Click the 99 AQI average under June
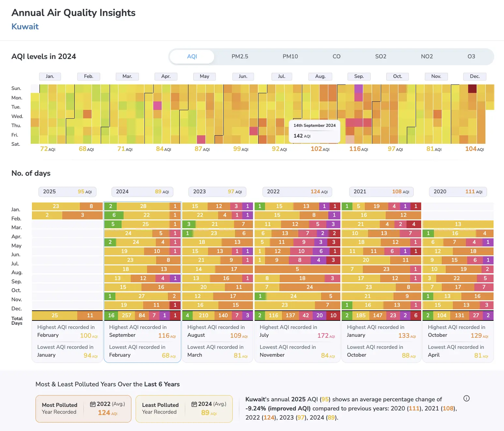This screenshot has height=431, width=504. point(241,149)
